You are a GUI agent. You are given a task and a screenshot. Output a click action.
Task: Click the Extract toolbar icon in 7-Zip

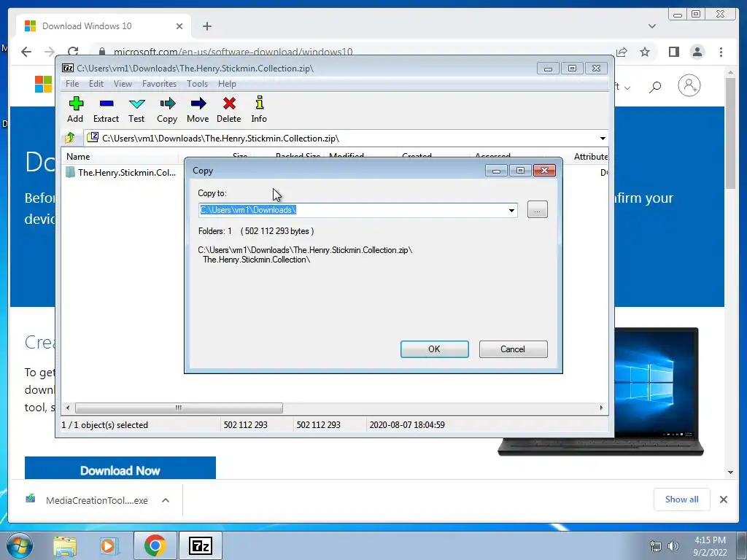106,109
